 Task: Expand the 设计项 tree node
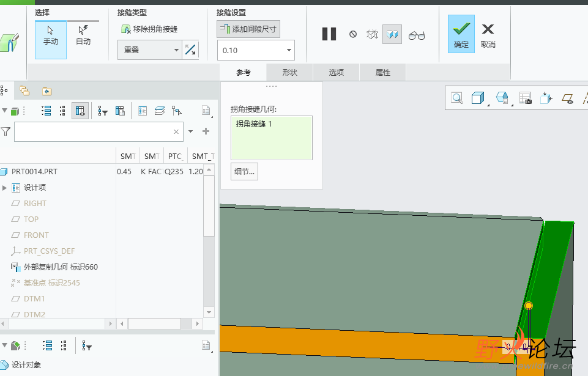(4, 188)
